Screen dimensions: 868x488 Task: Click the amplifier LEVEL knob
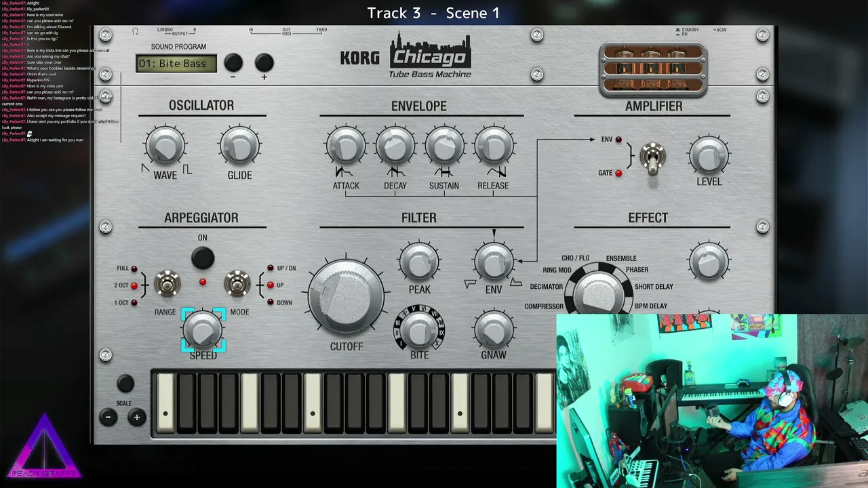tap(709, 155)
